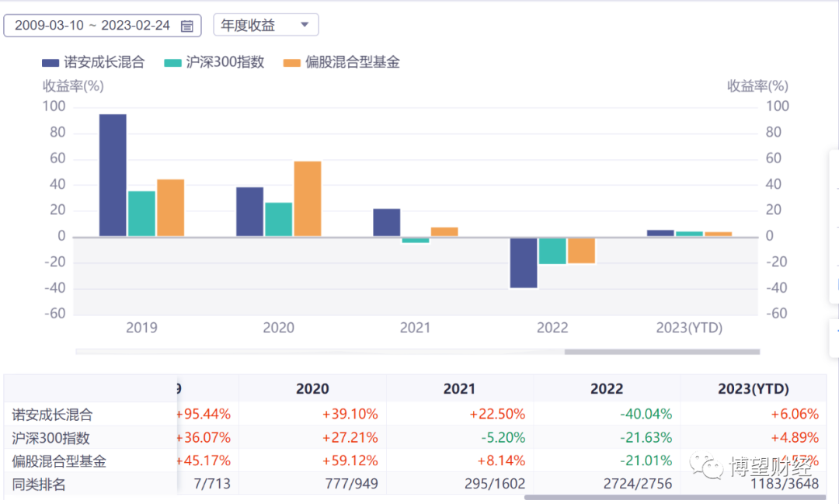The image size is (839, 504).
Task: Click the +6.06% cell
Action: click(795, 414)
